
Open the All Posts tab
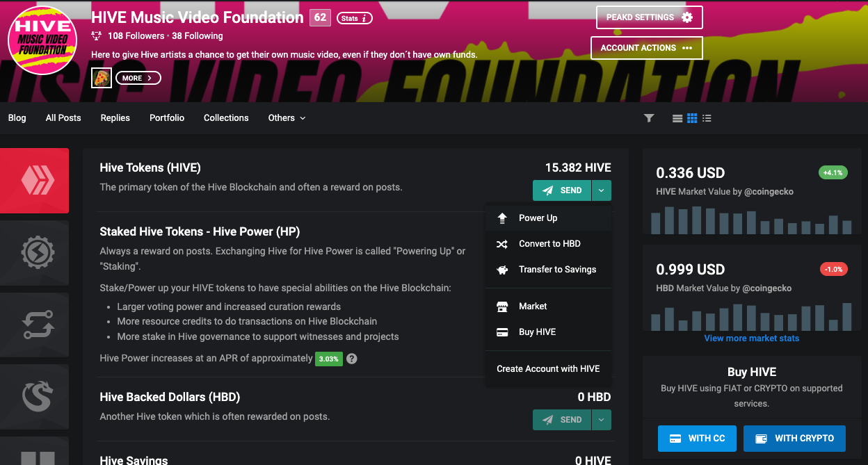[63, 118]
